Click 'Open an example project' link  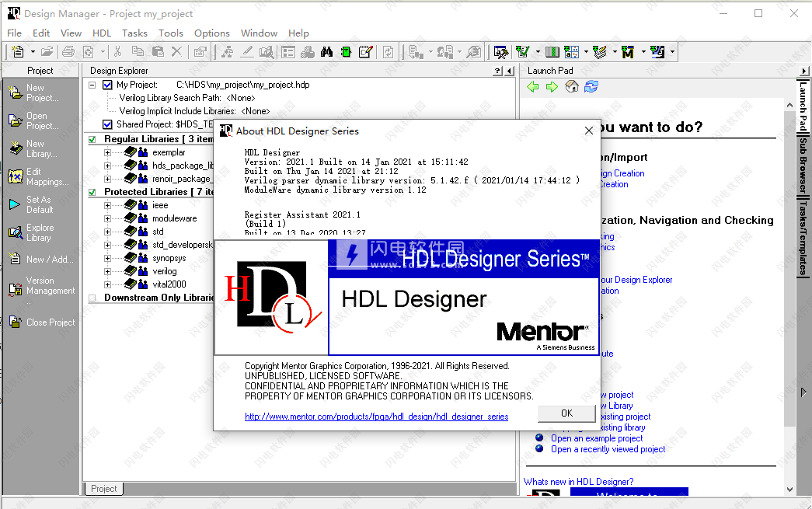[x=597, y=438]
